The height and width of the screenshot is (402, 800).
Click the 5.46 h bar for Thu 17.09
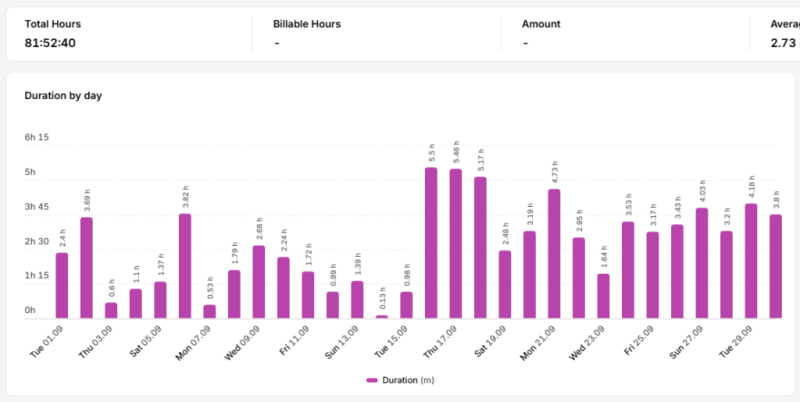[x=456, y=244]
